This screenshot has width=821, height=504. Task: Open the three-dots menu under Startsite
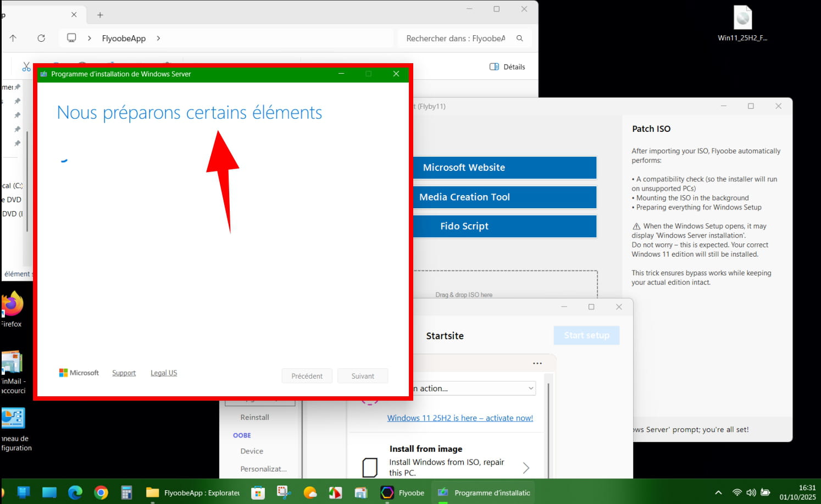537,363
